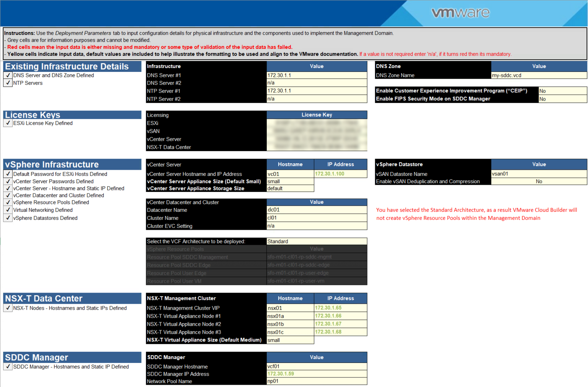Toggle the NTP Servers checkbox

pyautogui.click(x=7, y=83)
